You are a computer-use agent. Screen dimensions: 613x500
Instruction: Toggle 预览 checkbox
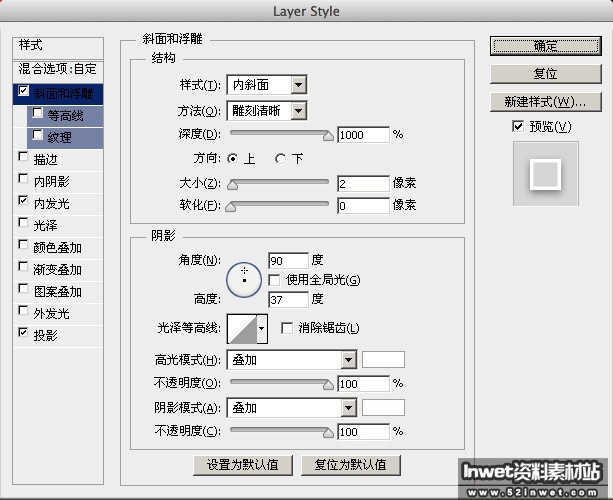(518, 126)
